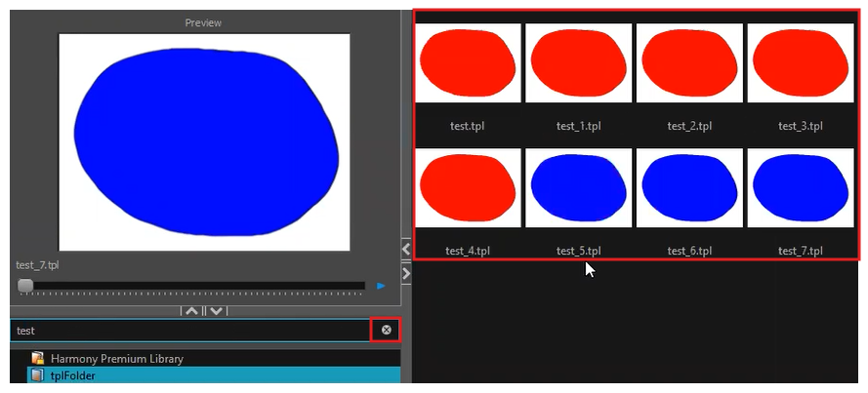Clear the search field with X icon
868x393 pixels.
click(x=386, y=330)
